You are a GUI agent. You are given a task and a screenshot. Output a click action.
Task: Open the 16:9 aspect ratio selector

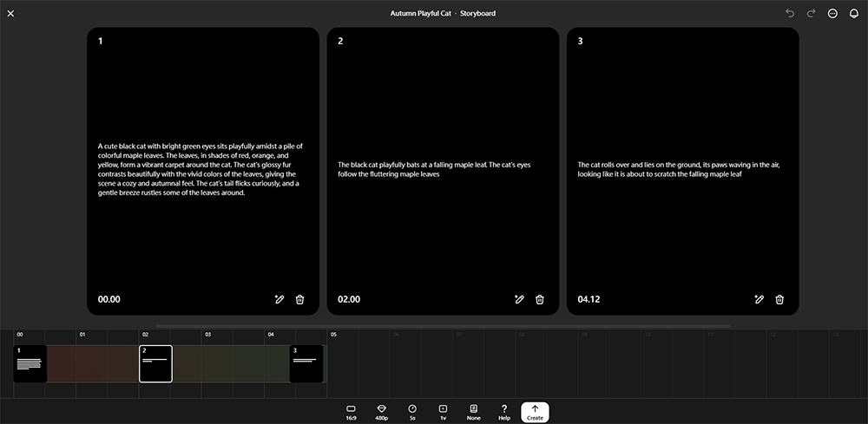coord(351,412)
